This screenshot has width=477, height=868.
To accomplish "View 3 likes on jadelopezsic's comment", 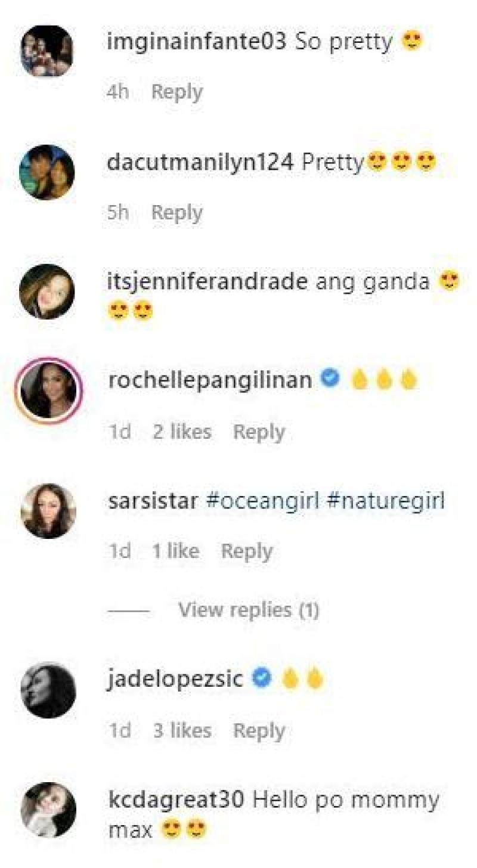I will (x=181, y=730).
